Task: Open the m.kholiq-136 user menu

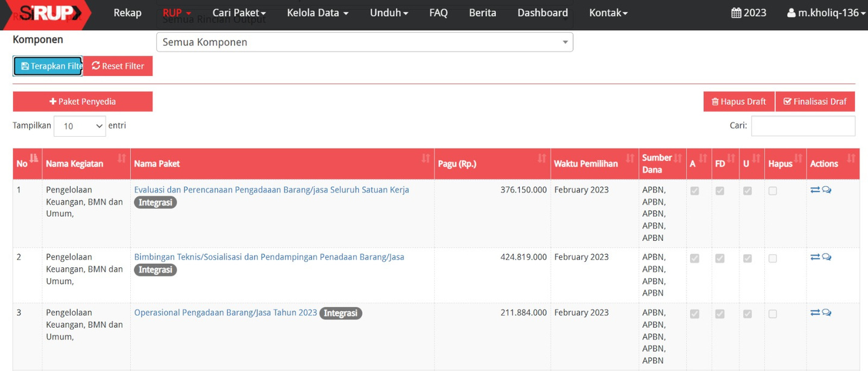Action: 826,13
